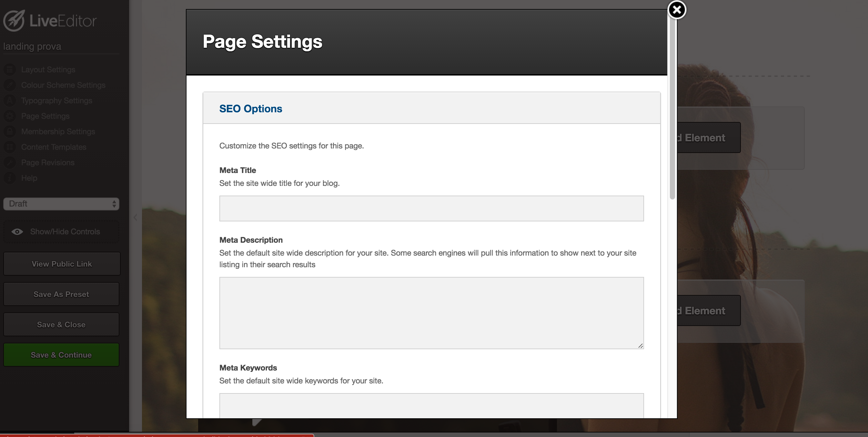The image size is (868, 437).
Task: Click the Colour Scheme eyedropper icon
Action: tap(10, 85)
